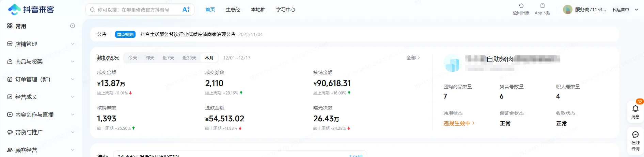Click the 曝光次数 26.43万 value
This screenshot has height=157, width=644.
click(x=326, y=119)
